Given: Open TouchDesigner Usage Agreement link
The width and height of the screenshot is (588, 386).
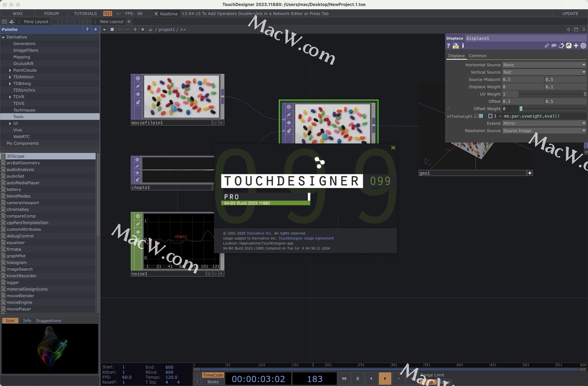Looking at the screenshot, I should (306, 238).
